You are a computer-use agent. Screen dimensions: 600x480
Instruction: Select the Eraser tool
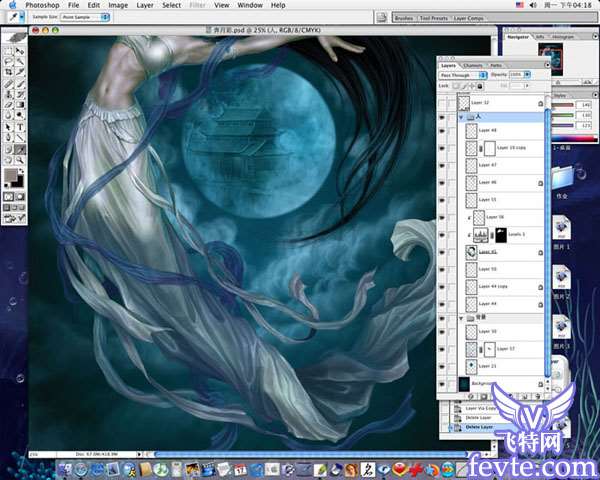point(8,104)
